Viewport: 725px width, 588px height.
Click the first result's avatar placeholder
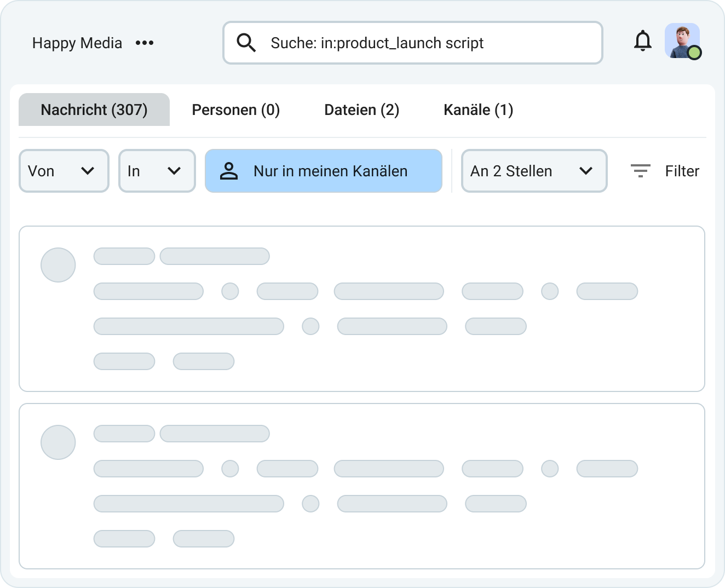coord(58,265)
